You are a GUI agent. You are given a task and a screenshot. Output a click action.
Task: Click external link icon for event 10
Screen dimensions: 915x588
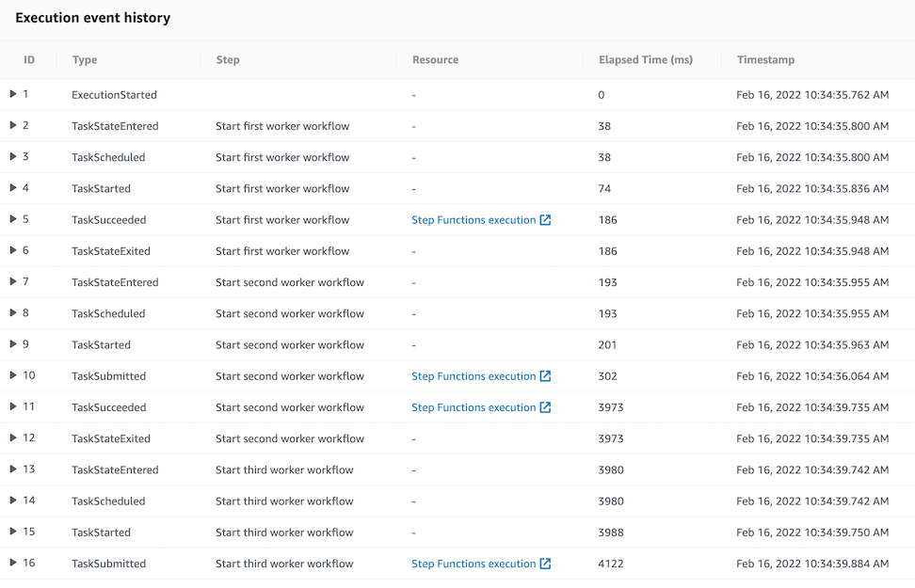coord(545,376)
